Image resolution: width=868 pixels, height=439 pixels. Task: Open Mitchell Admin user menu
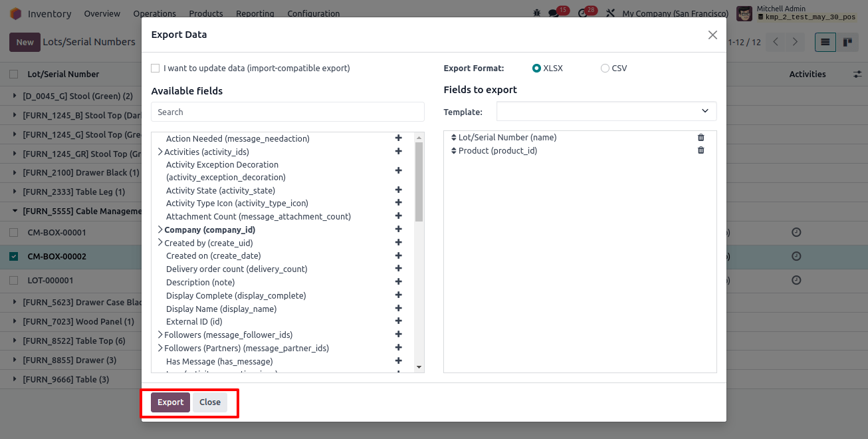[x=798, y=13]
